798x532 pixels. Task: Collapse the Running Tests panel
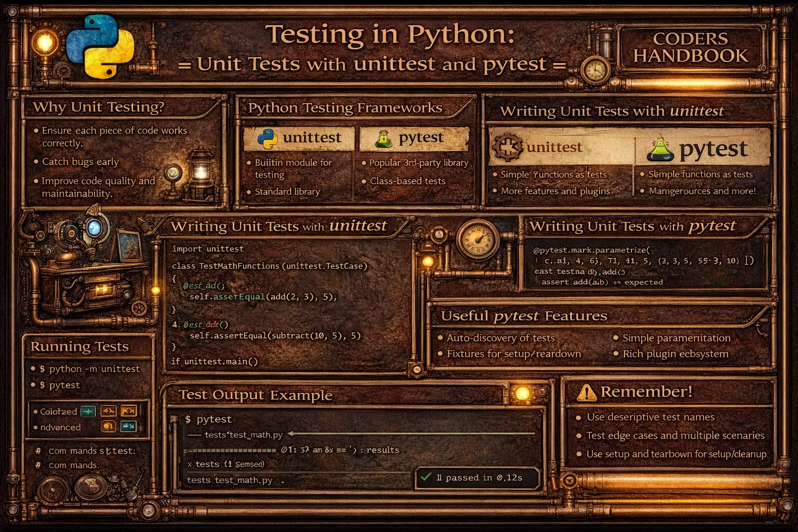[81, 347]
